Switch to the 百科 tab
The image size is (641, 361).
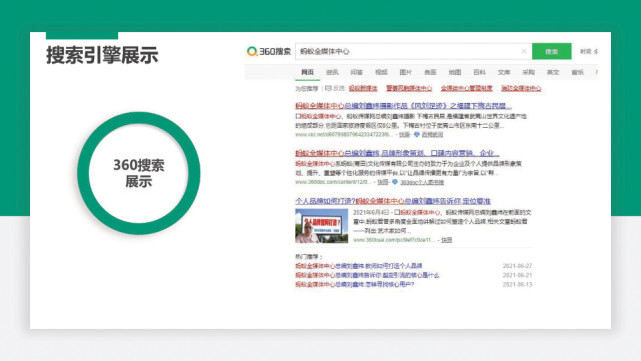pos(479,72)
